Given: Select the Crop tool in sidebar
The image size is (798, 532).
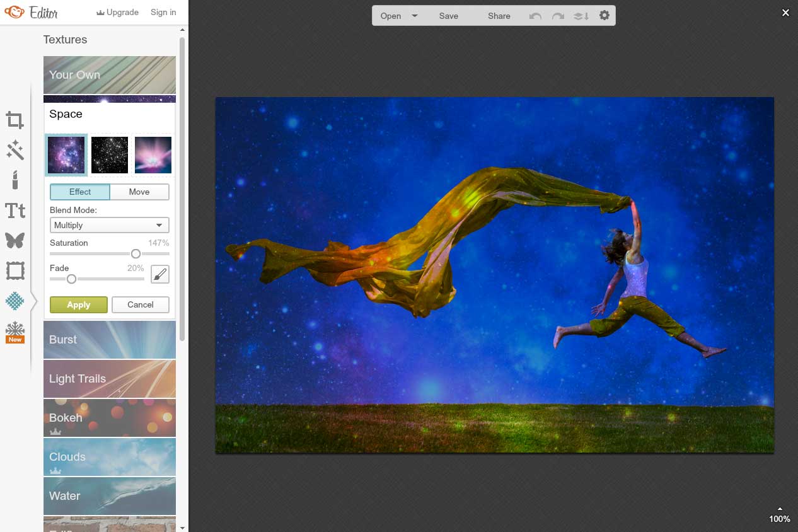Looking at the screenshot, I should (x=15, y=120).
